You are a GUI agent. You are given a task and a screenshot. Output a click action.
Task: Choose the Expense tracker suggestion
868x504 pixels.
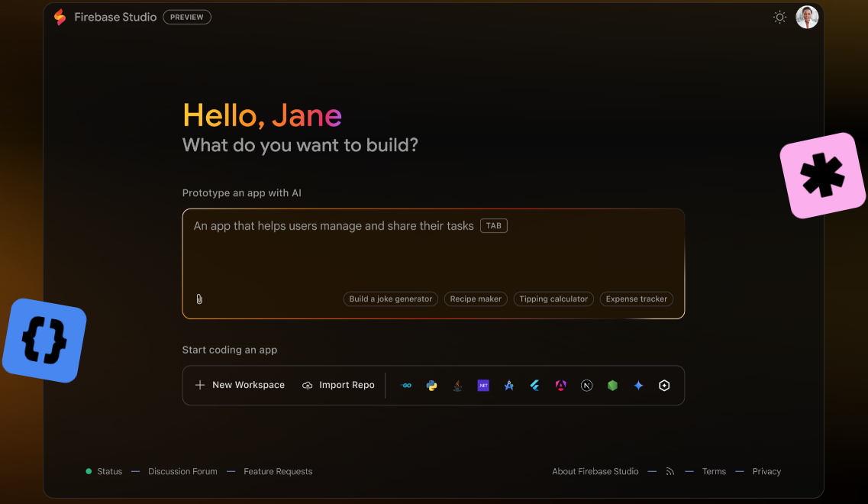point(637,299)
